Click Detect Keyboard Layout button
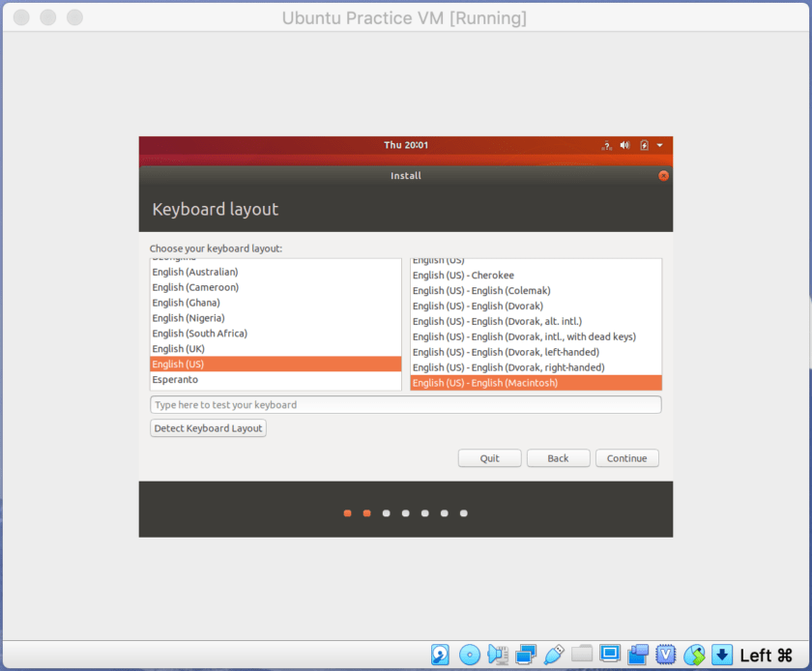Viewport: 812px width, 671px height. click(208, 428)
